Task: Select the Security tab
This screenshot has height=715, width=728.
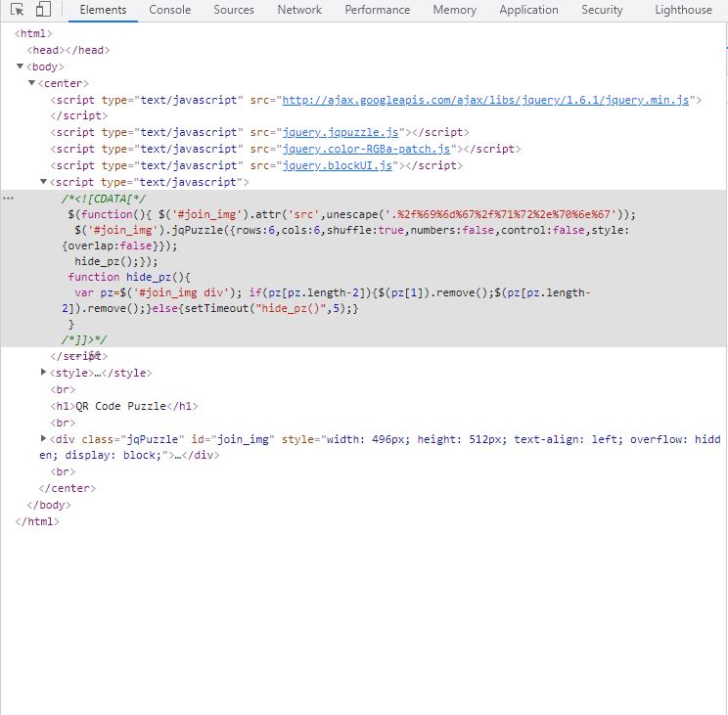Action: (602, 10)
